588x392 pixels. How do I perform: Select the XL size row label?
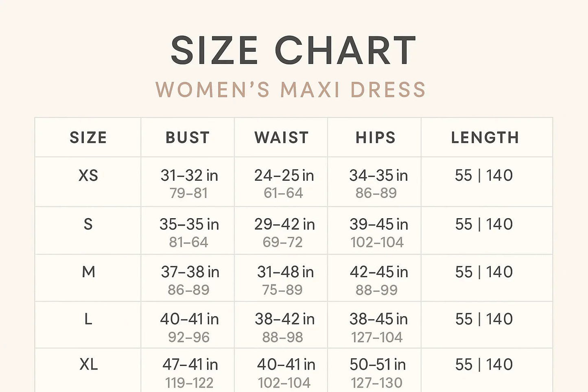89,364
